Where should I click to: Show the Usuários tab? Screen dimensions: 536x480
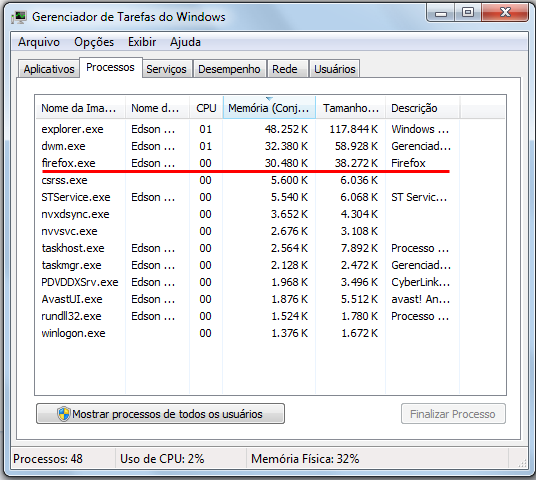(x=335, y=69)
